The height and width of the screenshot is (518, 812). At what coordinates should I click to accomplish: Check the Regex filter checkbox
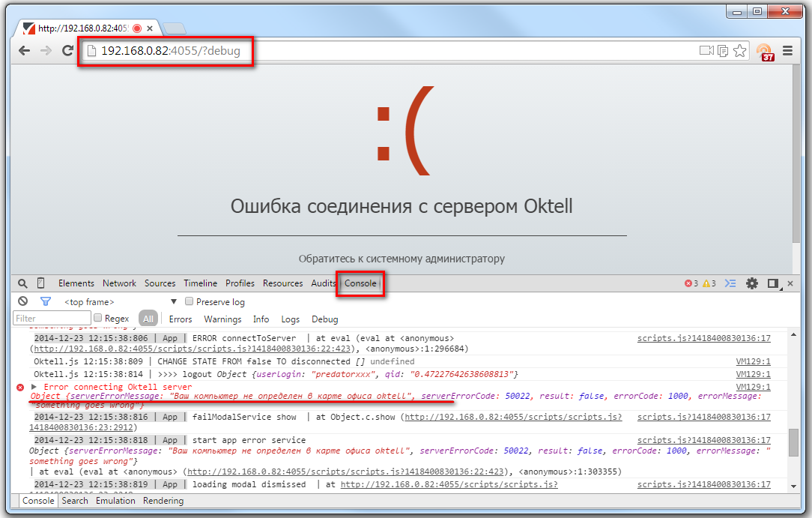[98, 319]
